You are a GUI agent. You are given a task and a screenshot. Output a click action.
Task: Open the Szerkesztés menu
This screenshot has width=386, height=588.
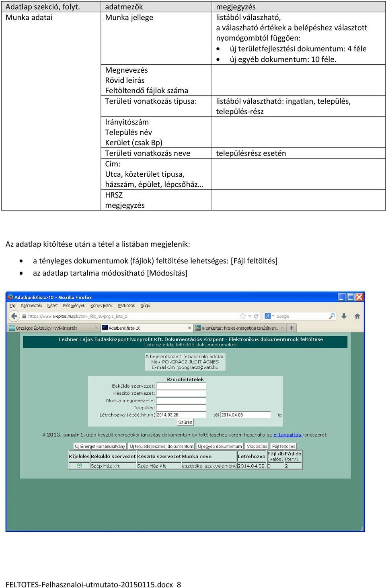click(x=31, y=306)
